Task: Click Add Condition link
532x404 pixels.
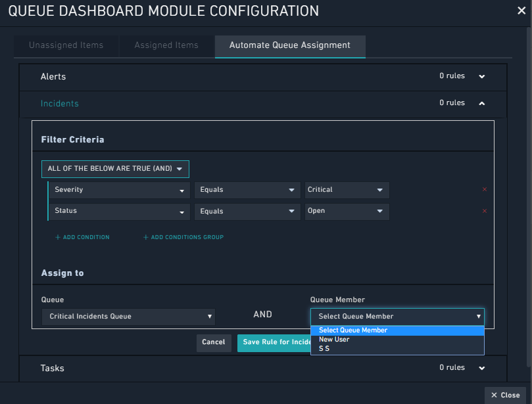Action: pyautogui.click(x=82, y=237)
